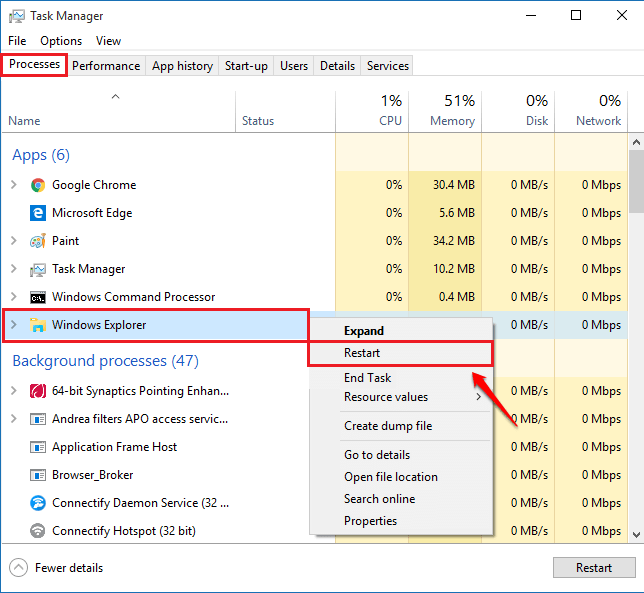Viewport: 644px width, 593px height.
Task: Switch to the Services tab
Action: point(388,66)
